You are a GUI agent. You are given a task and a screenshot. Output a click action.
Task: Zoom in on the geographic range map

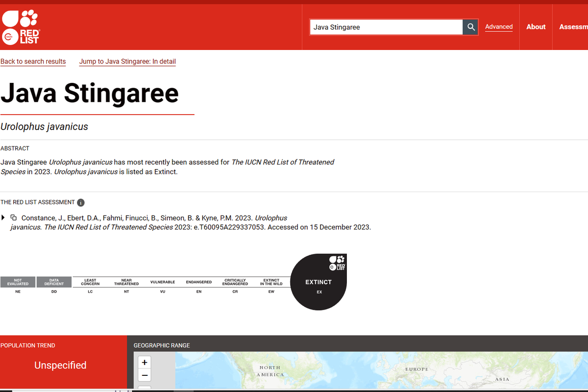tap(145, 363)
